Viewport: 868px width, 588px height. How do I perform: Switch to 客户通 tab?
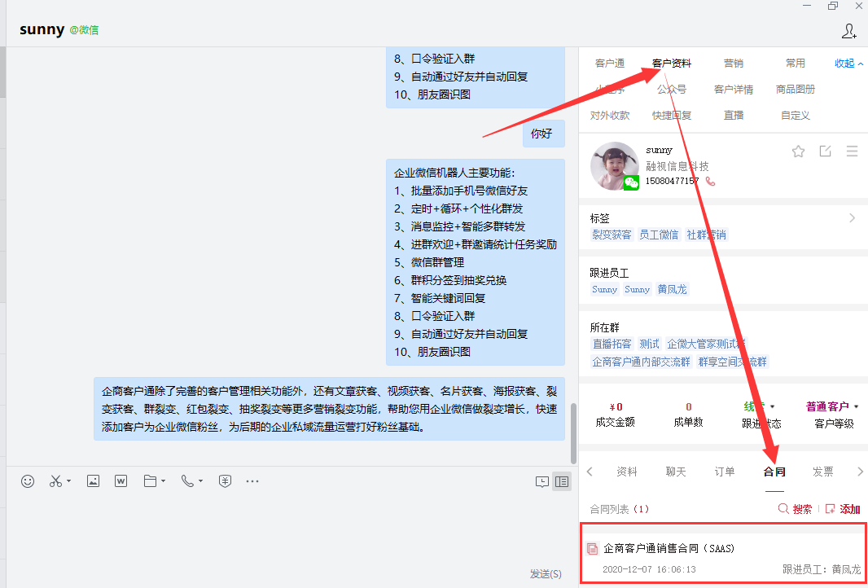(610, 64)
